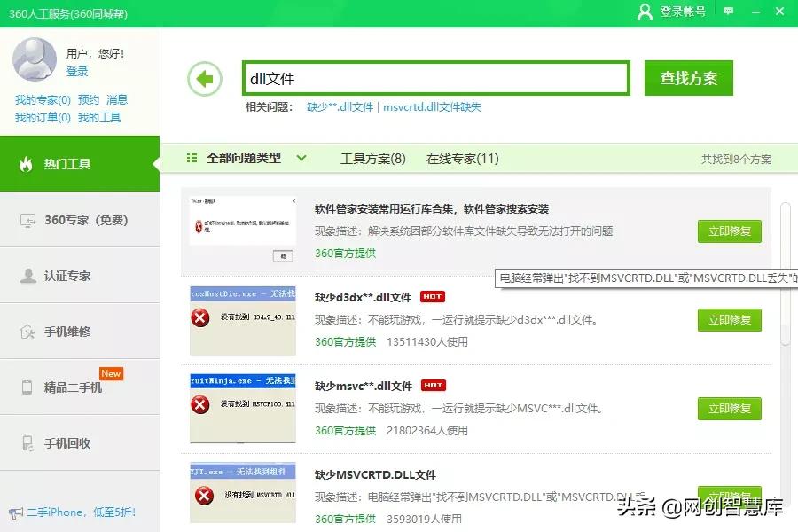Click the 缺少MSVCRTD.DLL entry thumbnail
The image size is (798, 532).
(x=243, y=495)
